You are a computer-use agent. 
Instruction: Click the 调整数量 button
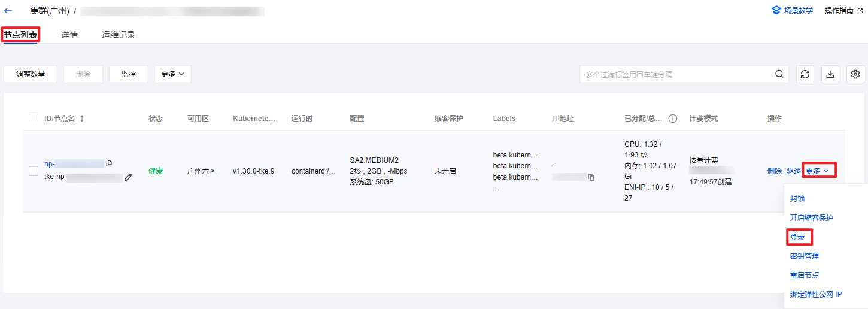(31, 74)
